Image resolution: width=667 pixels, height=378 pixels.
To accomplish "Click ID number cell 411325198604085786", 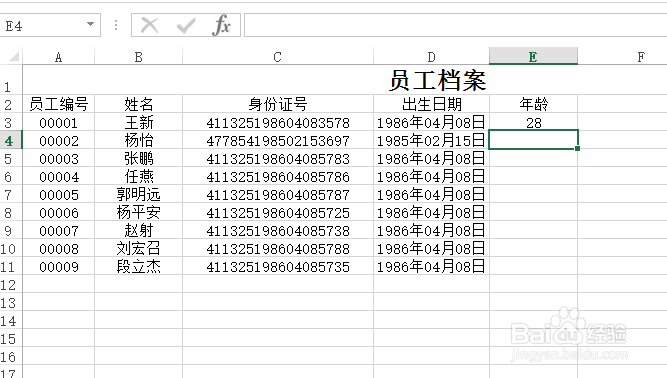I will pos(278,176).
